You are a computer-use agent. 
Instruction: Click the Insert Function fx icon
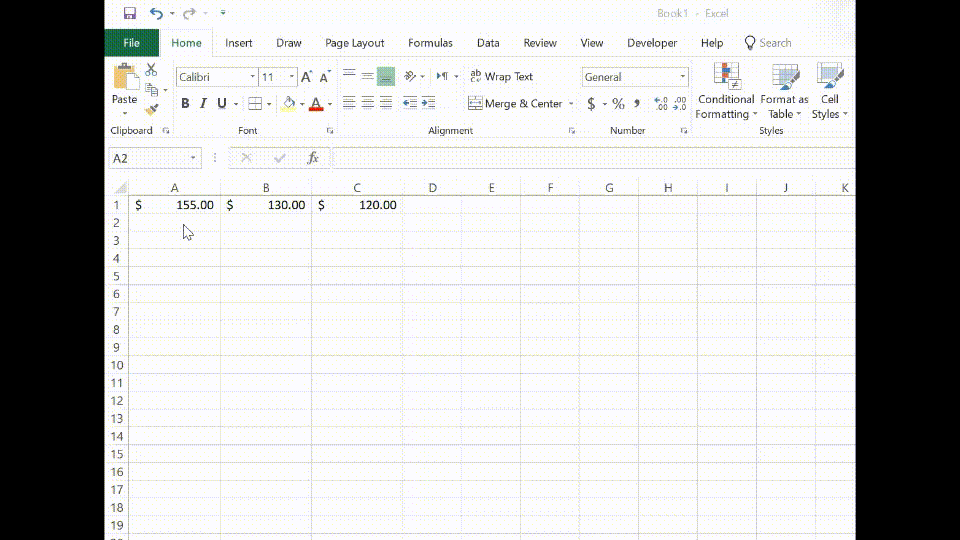(x=313, y=159)
